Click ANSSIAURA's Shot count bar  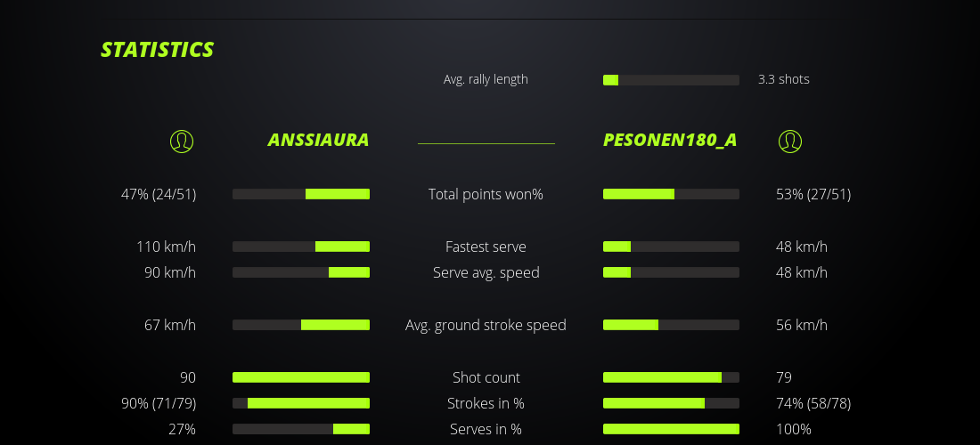pos(301,377)
